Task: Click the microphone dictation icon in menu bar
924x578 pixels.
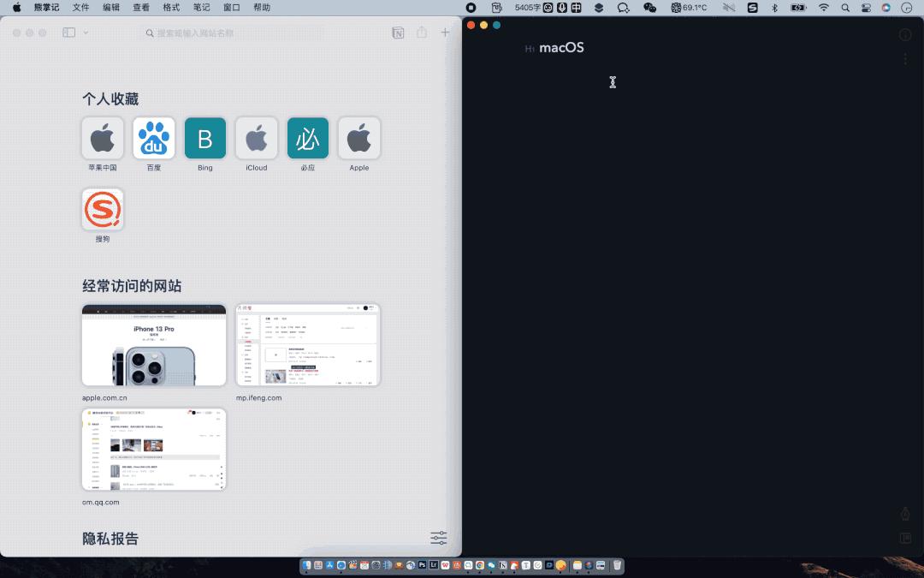Action: pos(562,8)
